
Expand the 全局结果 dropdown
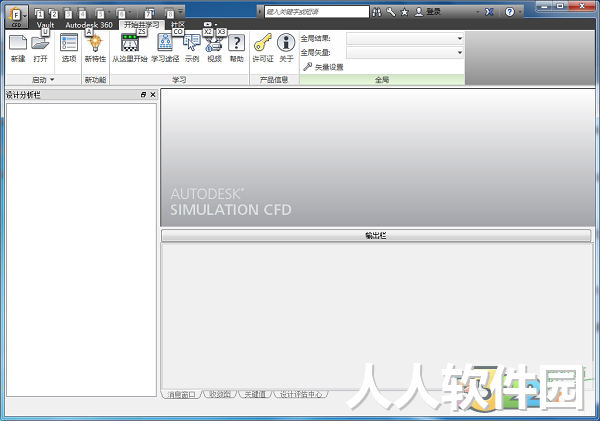point(460,39)
